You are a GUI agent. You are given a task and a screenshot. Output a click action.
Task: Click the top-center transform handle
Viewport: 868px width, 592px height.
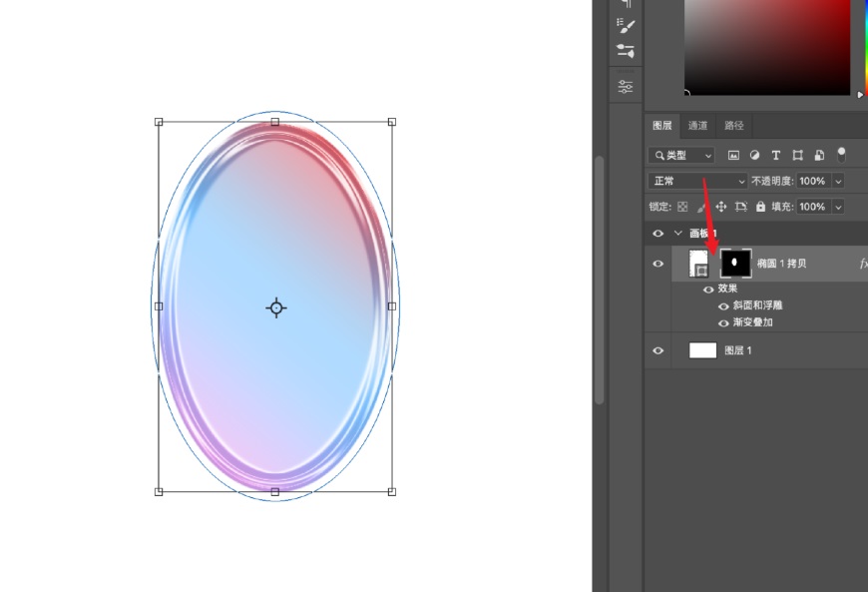(x=275, y=122)
